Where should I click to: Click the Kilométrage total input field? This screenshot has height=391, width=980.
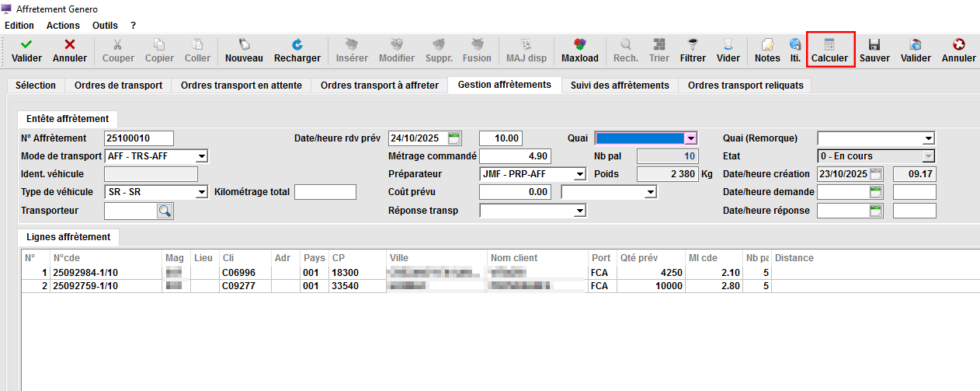pos(325,192)
